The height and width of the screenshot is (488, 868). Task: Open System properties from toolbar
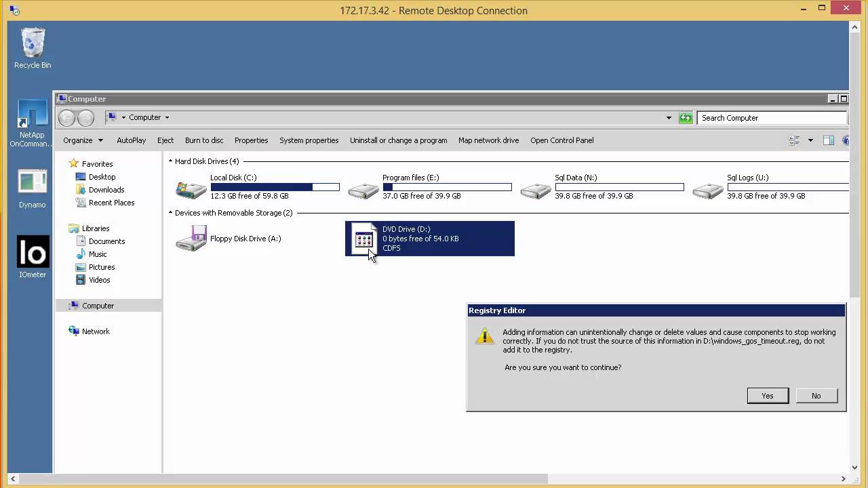(309, 140)
